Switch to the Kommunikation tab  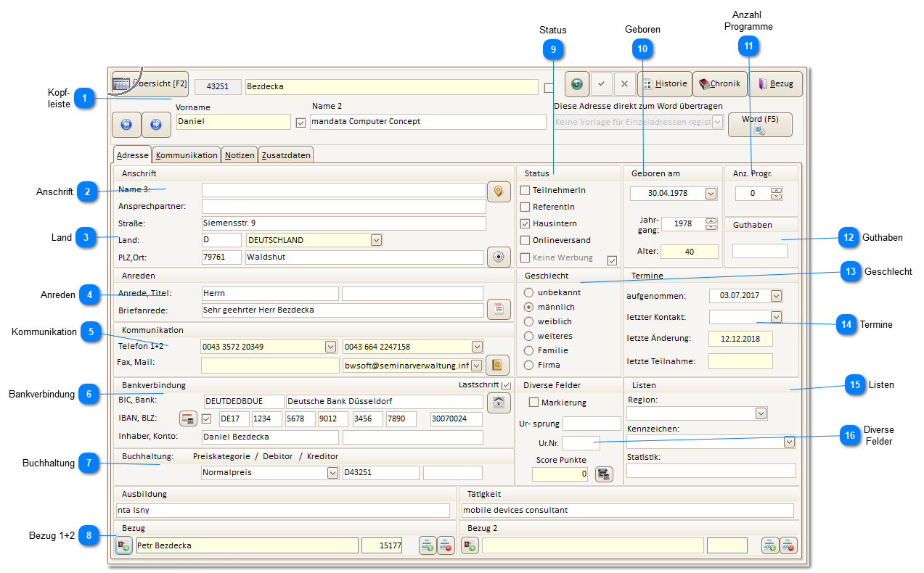187,155
